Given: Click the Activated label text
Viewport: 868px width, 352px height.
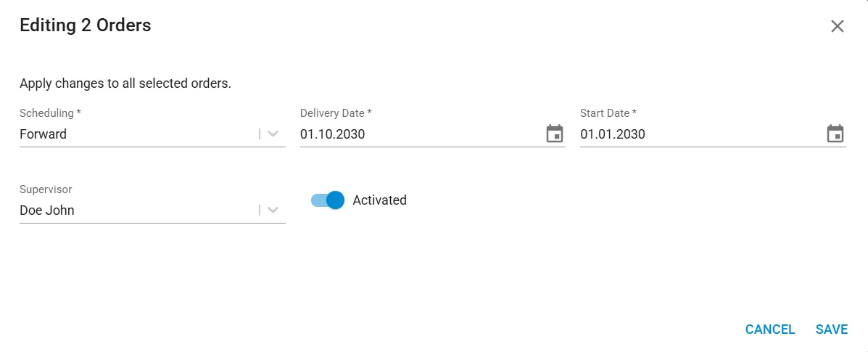Looking at the screenshot, I should point(380,200).
